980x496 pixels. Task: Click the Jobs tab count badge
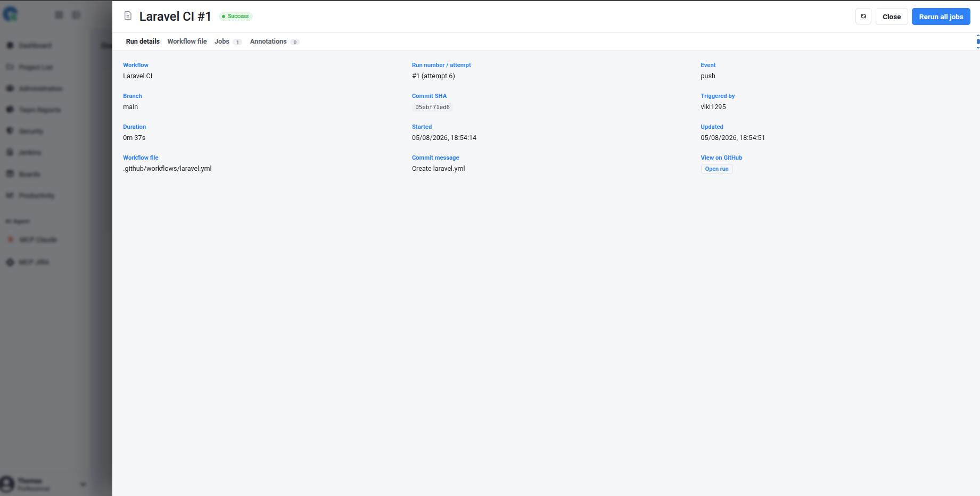click(237, 42)
